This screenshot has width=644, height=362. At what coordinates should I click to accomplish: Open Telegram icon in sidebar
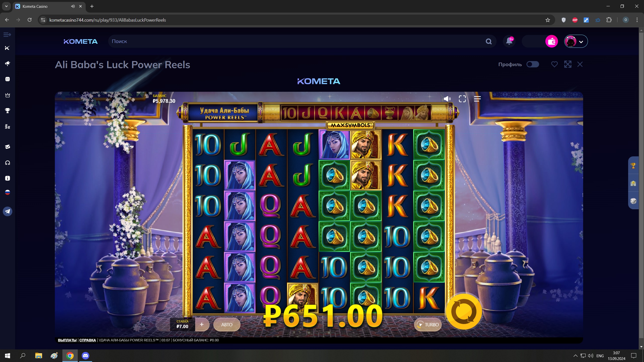pos(8,211)
